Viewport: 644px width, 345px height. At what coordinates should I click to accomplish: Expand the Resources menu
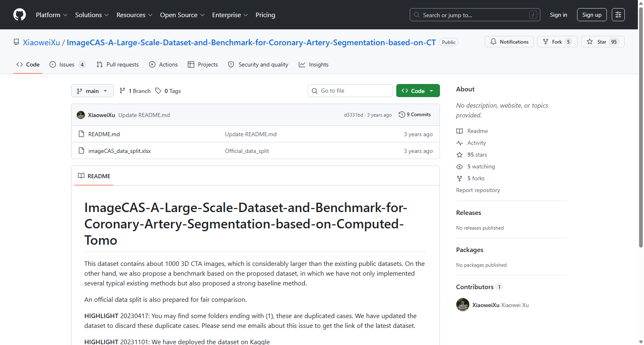tap(134, 15)
